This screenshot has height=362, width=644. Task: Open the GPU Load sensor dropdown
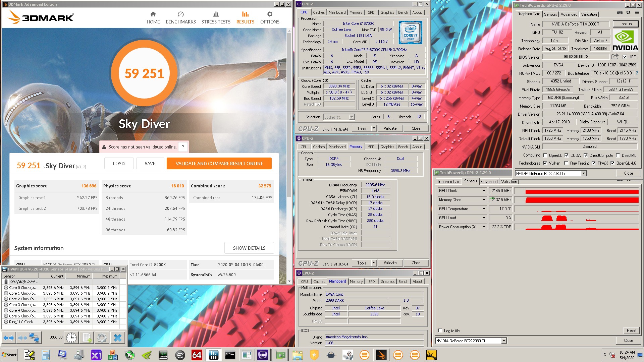click(484, 218)
